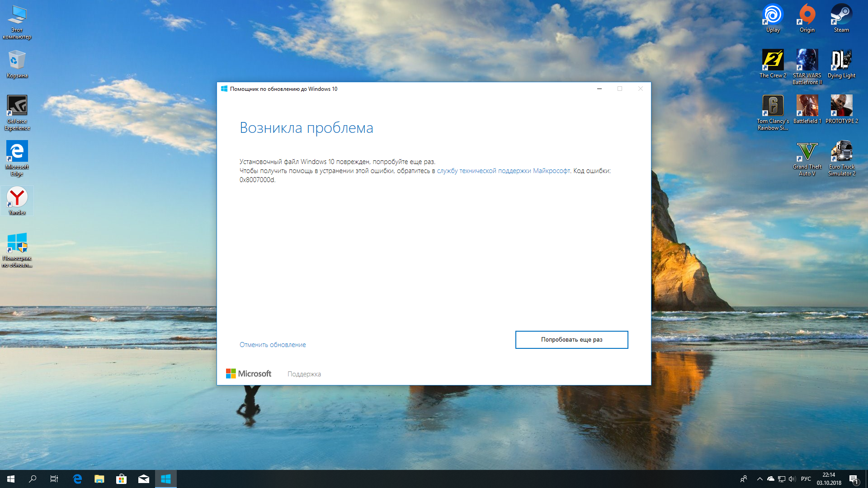Click the 'Отменить обновление' cancel link
Screen dimensions: 868x488
click(x=273, y=345)
